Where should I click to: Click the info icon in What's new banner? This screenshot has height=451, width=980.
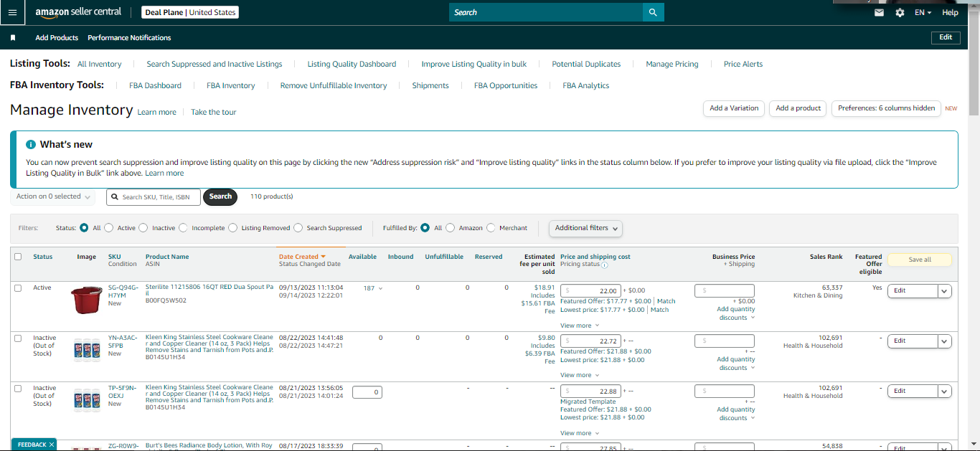tap(31, 144)
